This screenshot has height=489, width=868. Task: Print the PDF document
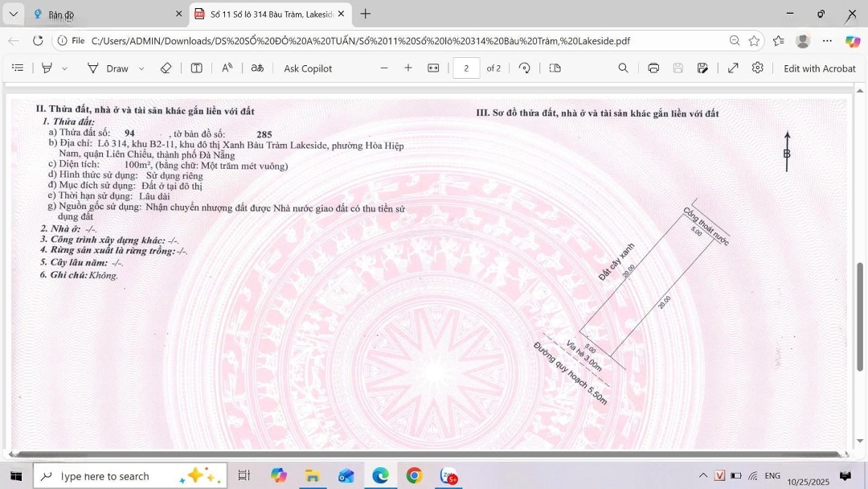653,68
